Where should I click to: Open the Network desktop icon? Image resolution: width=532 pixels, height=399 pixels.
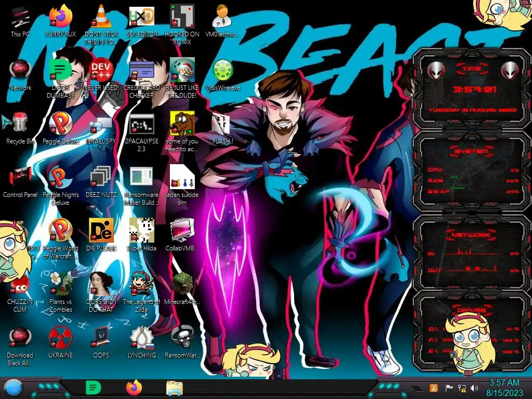coord(20,75)
